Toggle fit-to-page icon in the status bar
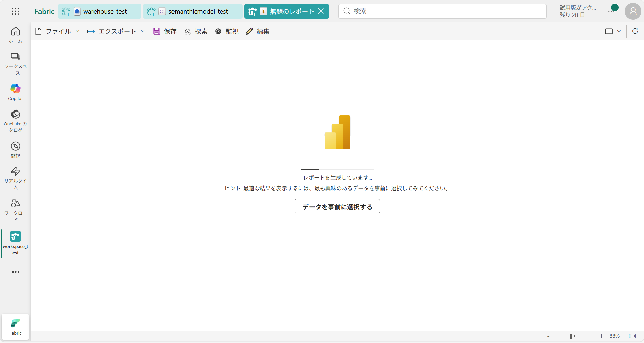 [x=632, y=336]
